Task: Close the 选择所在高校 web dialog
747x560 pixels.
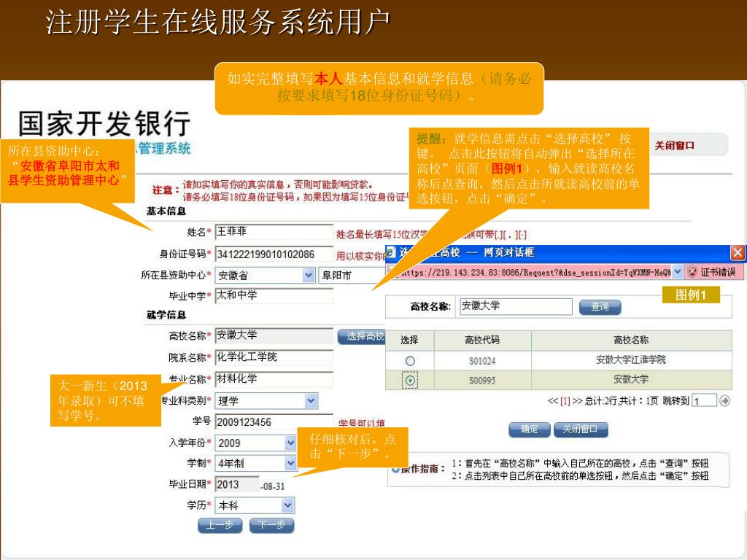Action: point(738,252)
